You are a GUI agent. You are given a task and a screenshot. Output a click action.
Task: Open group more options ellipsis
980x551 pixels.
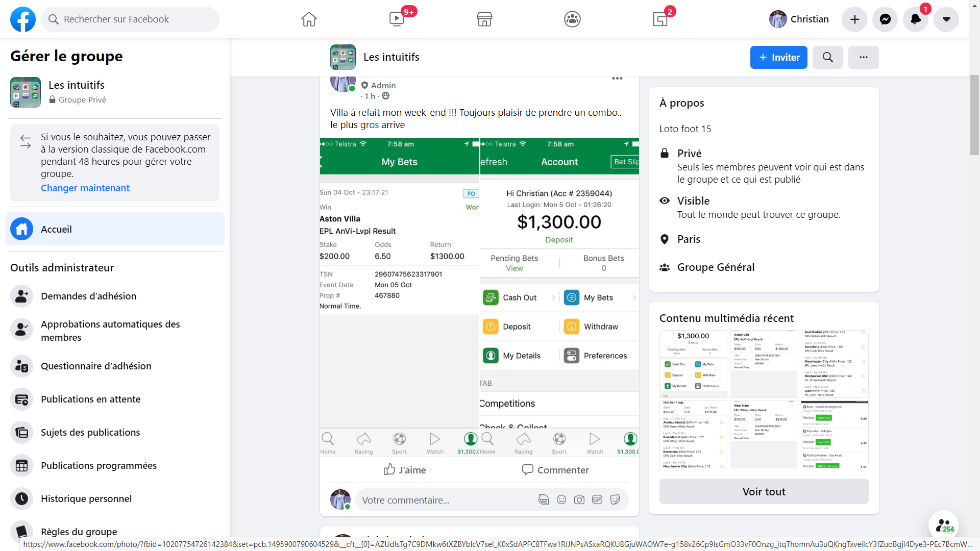(x=863, y=57)
